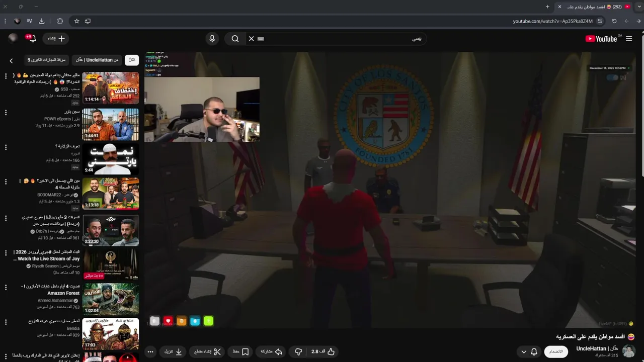Open browser downloads icon
Screen dimensions: 644x362
tap(42, 21)
